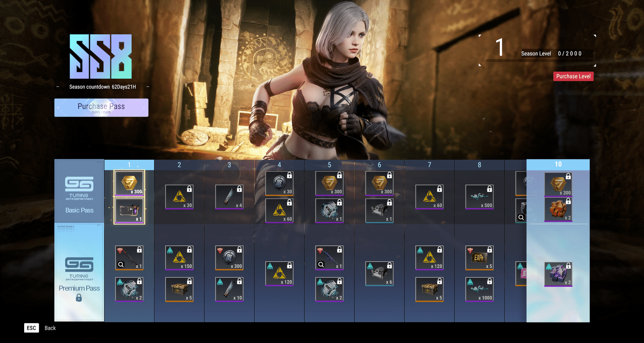Select the level 3 basic x4 reward

click(229, 197)
